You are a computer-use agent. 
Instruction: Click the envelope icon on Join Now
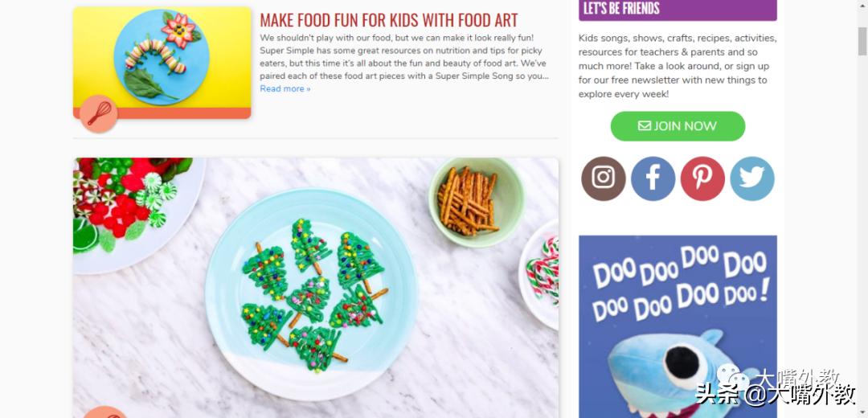click(x=645, y=125)
